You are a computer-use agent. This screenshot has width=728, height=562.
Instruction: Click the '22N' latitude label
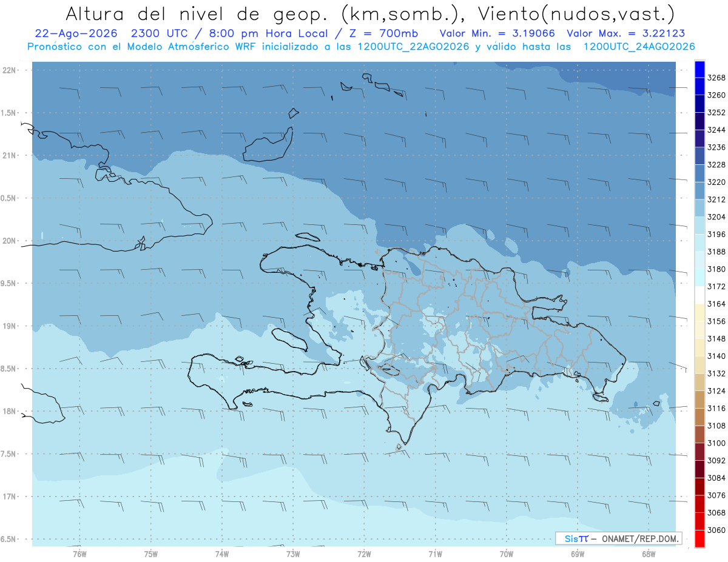[x=9, y=70]
